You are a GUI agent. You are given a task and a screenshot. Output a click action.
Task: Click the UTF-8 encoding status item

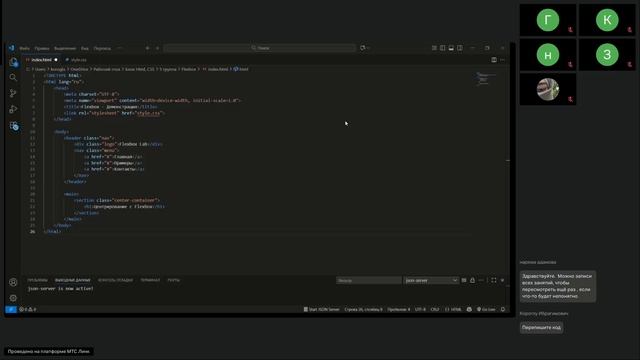(x=420, y=309)
